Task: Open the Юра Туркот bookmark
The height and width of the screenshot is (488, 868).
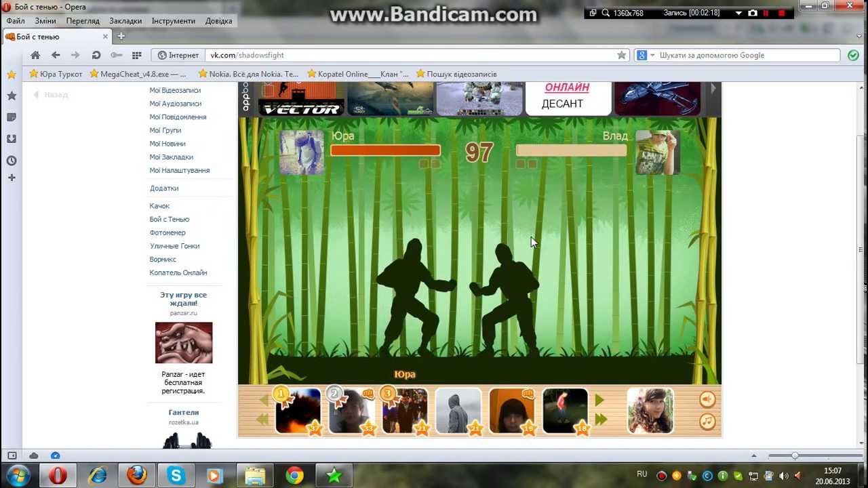Action: pyautogui.click(x=56, y=74)
